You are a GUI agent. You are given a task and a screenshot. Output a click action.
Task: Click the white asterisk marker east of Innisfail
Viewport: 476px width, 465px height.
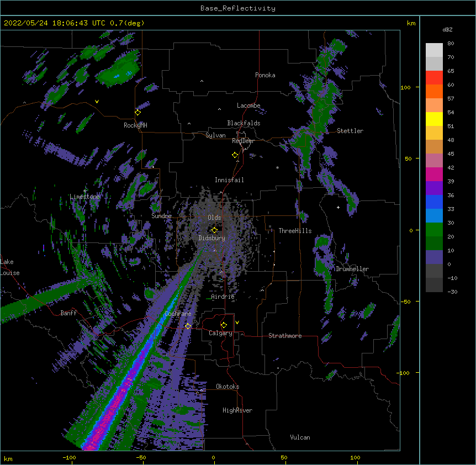(277, 168)
